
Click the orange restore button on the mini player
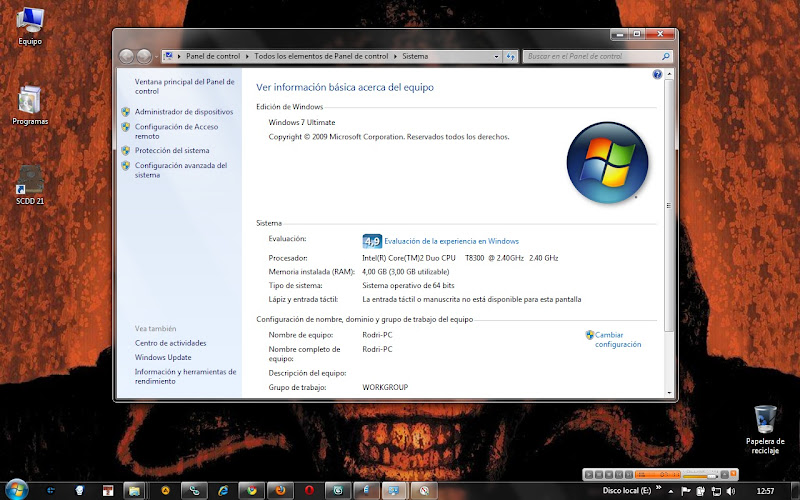click(734, 473)
